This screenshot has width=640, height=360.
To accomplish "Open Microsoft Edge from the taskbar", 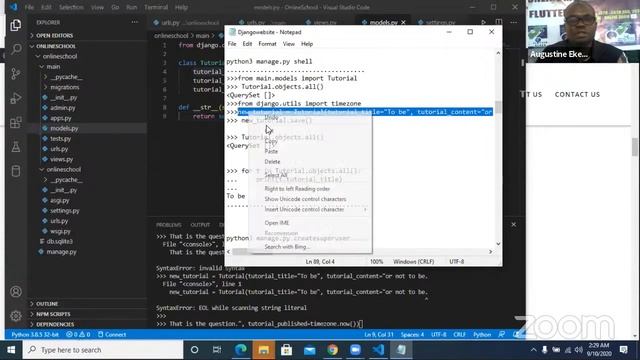I will click(241, 350).
